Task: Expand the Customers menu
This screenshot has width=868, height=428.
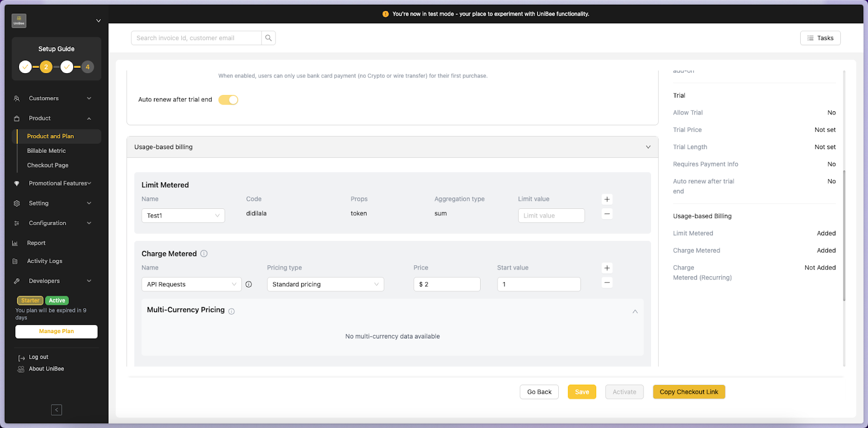Action: tap(56, 99)
